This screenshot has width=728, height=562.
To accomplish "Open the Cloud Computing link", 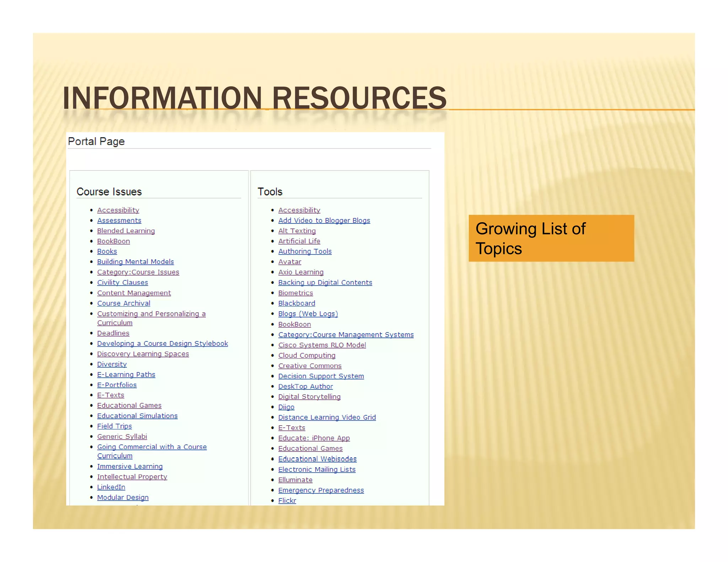I will [307, 355].
